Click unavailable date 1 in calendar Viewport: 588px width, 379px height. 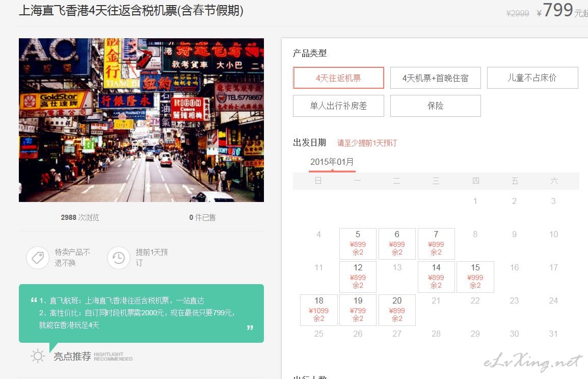pos(475,201)
